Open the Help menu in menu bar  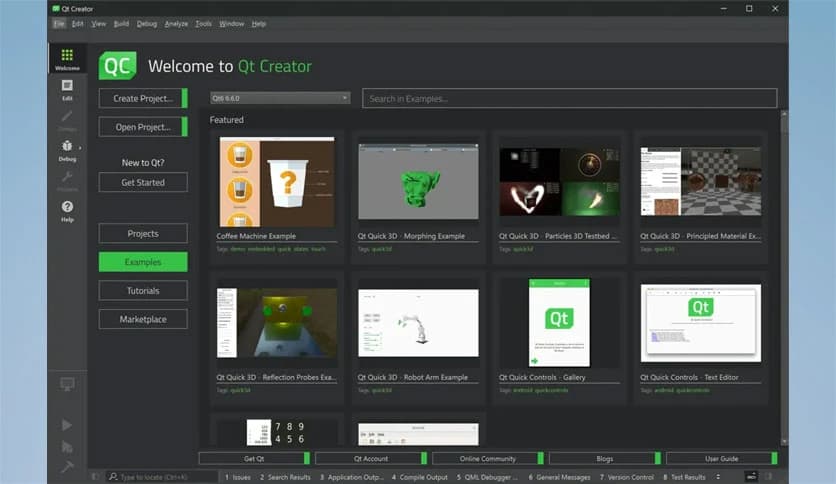pos(259,23)
